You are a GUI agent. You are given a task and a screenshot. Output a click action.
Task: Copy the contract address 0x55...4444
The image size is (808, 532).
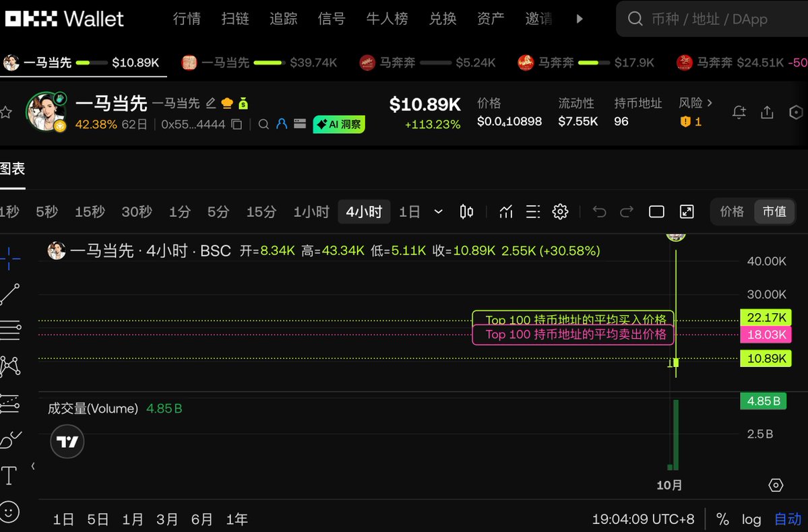[x=237, y=125]
